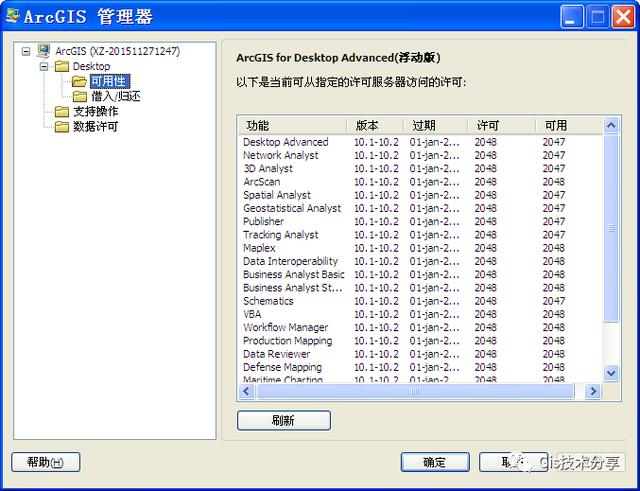The height and width of the screenshot is (491, 640).
Task: Click the 确定 button
Action: point(435,462)
